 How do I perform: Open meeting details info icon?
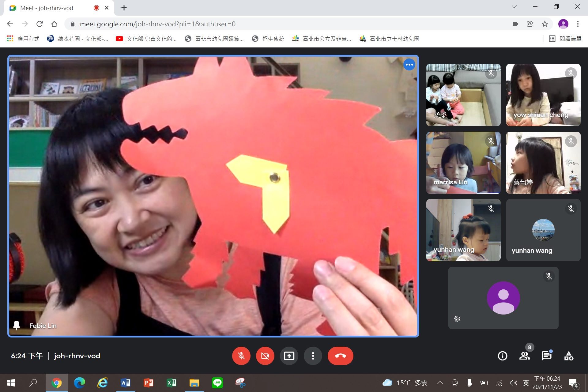[x=502, y=356]
